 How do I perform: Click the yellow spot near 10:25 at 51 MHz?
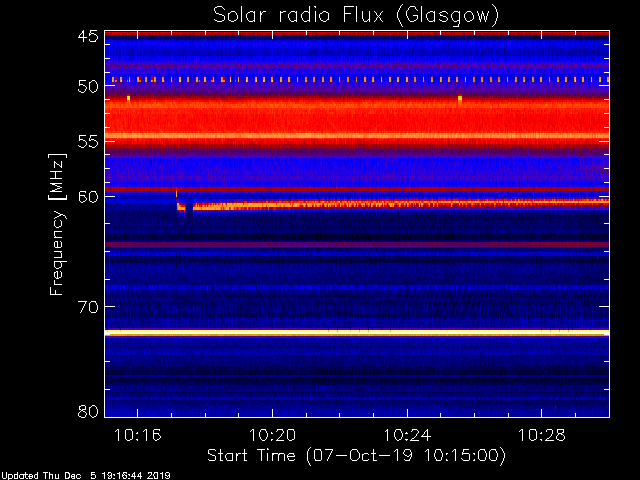click(460, 98)
